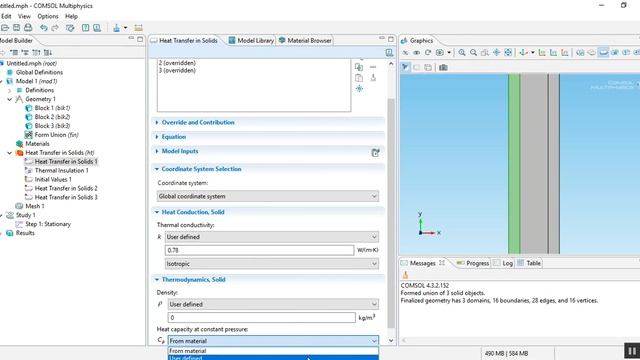Viewport: 640px width, 360px height.
Task: Switch Graphics to YZ view
Action: point(553,53)
